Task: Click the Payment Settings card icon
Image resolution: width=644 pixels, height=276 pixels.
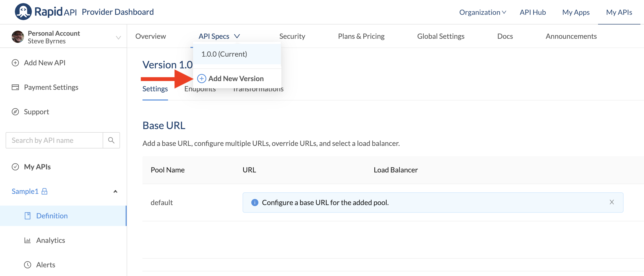Action: coord(15,87)
